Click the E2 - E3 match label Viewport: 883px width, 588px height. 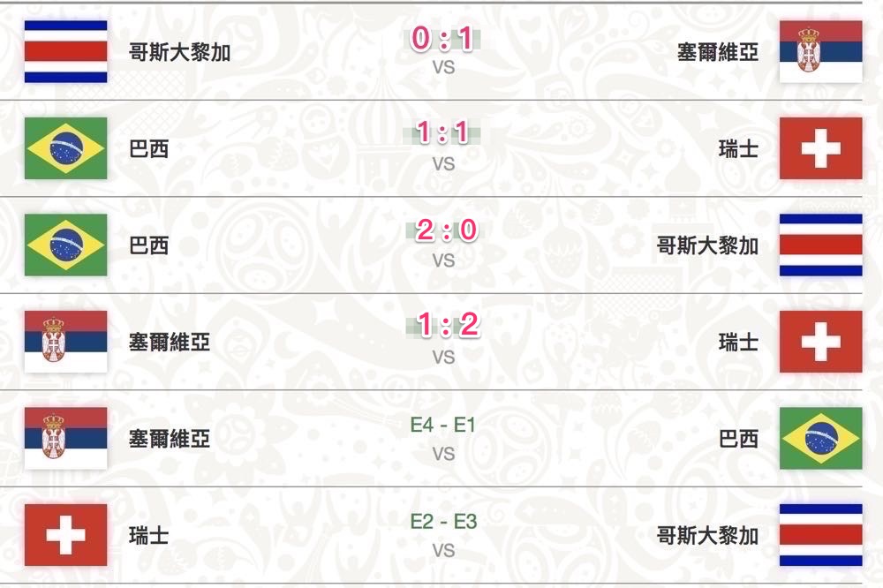443,522
